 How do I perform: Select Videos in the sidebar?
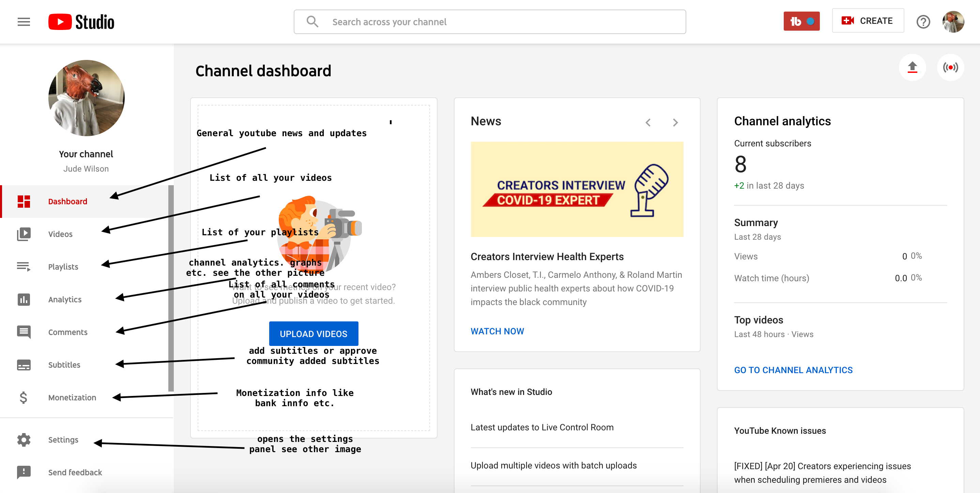coord(60,234)
